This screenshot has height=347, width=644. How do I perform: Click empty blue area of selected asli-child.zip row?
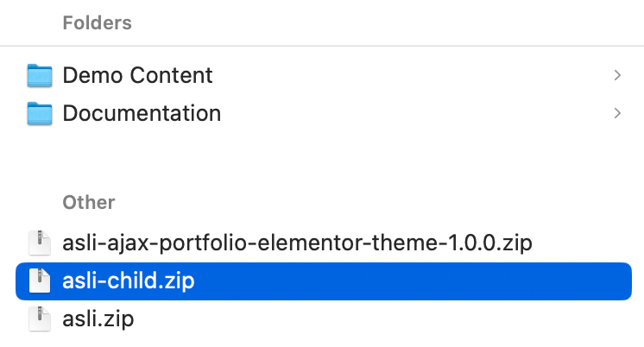coord(414,281)
